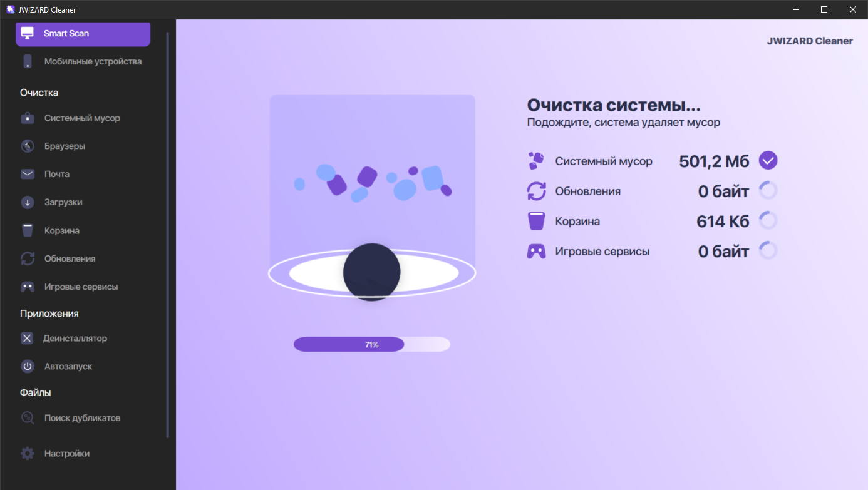Click the 71% progress bar

click(x=372, y=344)
